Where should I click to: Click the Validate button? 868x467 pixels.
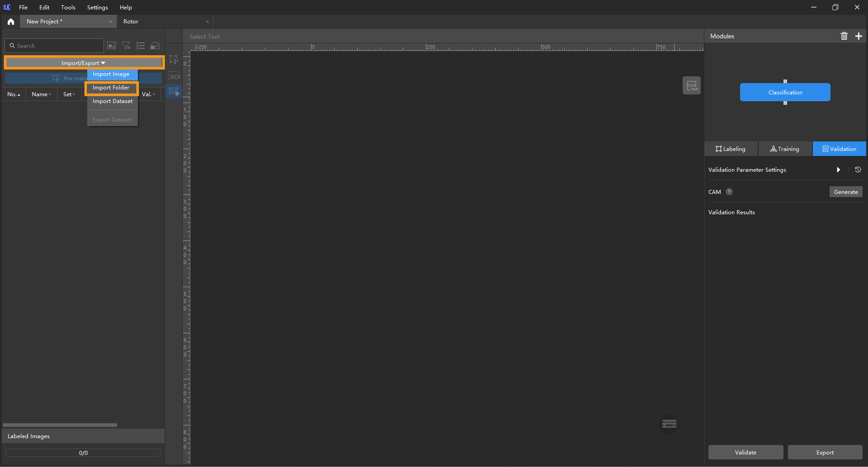pos(745,452)
